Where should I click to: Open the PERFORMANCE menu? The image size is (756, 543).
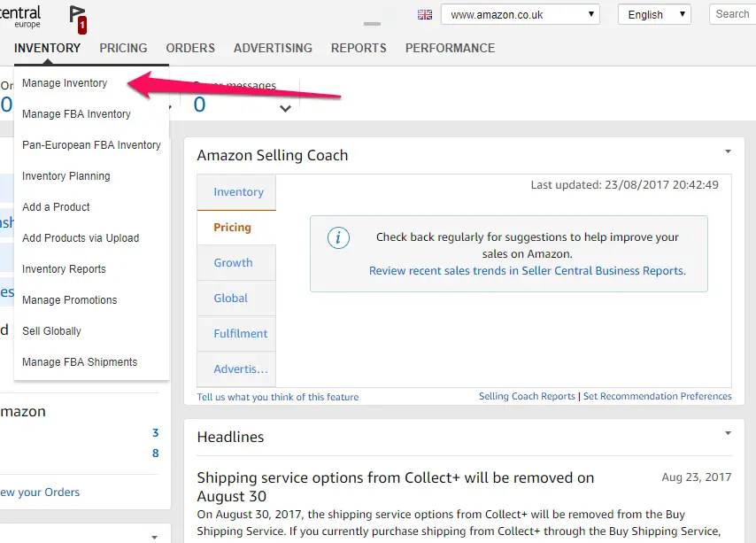pos(450,48)
